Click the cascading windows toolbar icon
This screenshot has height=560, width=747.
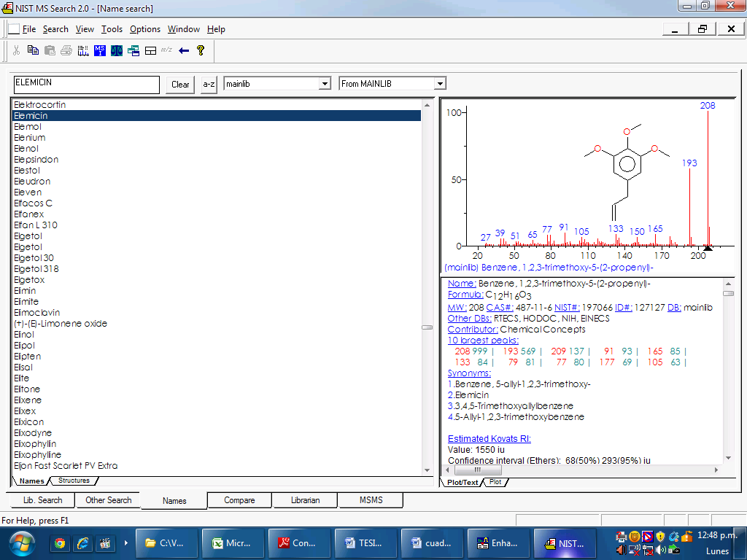[x=133, y=50]
